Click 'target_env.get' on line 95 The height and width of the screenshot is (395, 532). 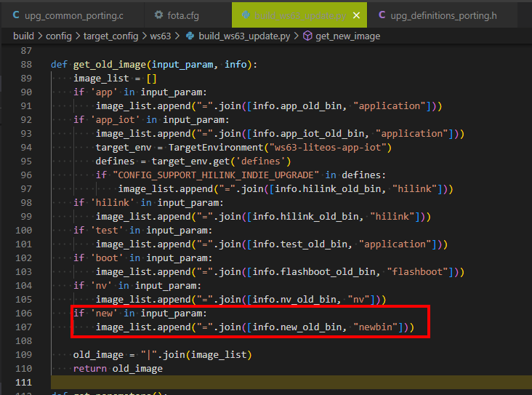(190, 161)
